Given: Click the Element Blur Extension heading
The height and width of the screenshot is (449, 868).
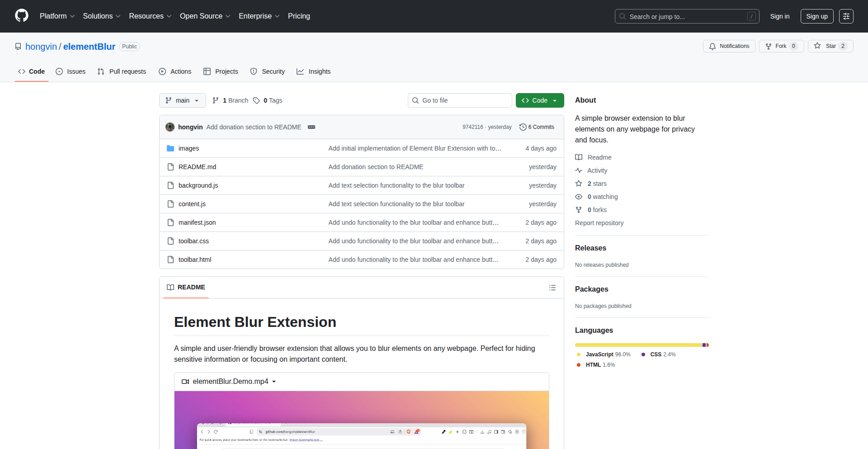Looking at the screenshot, I should click(255, 322).
